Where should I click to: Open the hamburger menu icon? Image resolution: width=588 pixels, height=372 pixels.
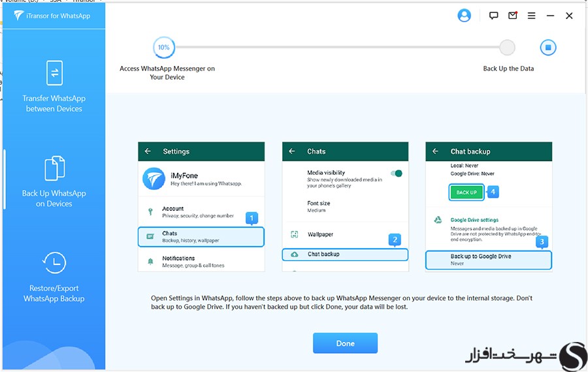tap(531, 16)
